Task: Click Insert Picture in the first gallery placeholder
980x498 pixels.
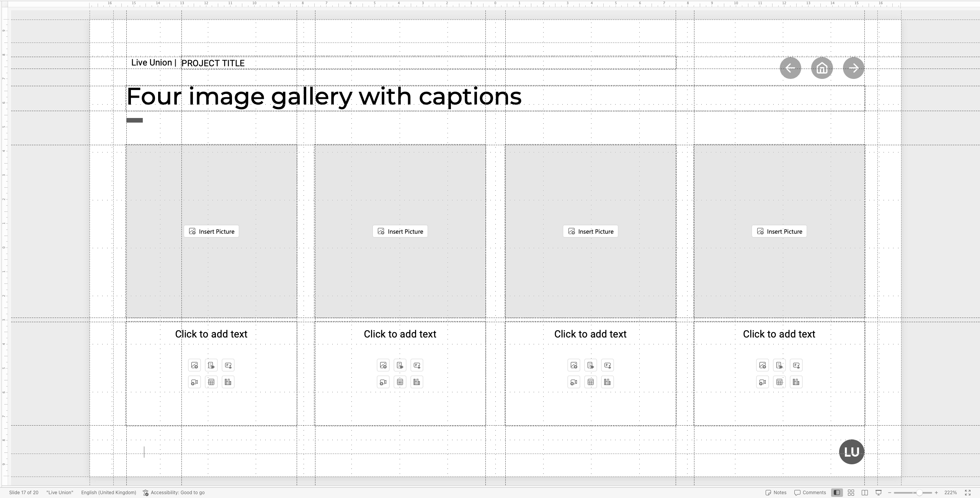Action: tap(211, 231)
